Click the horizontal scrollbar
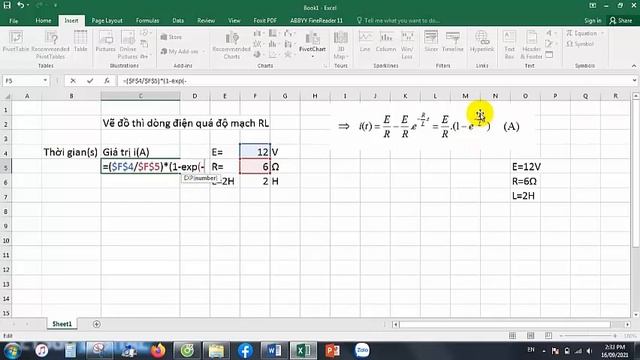The image size is (640, 360). pyautogui.click(x=505, y=324)
